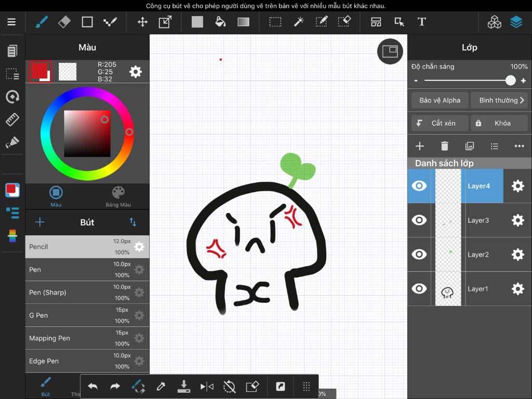Open the materials cubes panel
This screenshot has height=399, width=532.
point(495,22)
